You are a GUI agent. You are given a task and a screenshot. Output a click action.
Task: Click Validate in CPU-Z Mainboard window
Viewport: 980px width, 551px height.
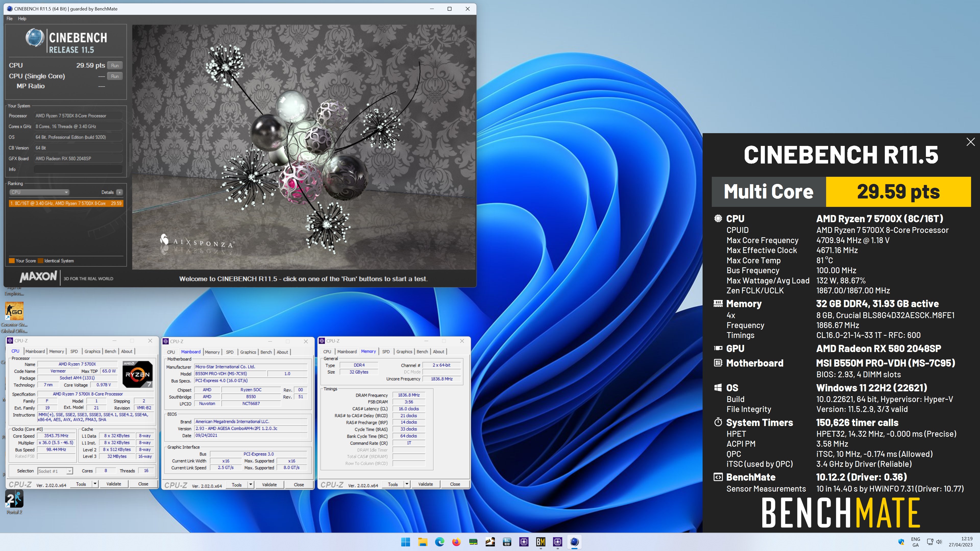[269, 485]
